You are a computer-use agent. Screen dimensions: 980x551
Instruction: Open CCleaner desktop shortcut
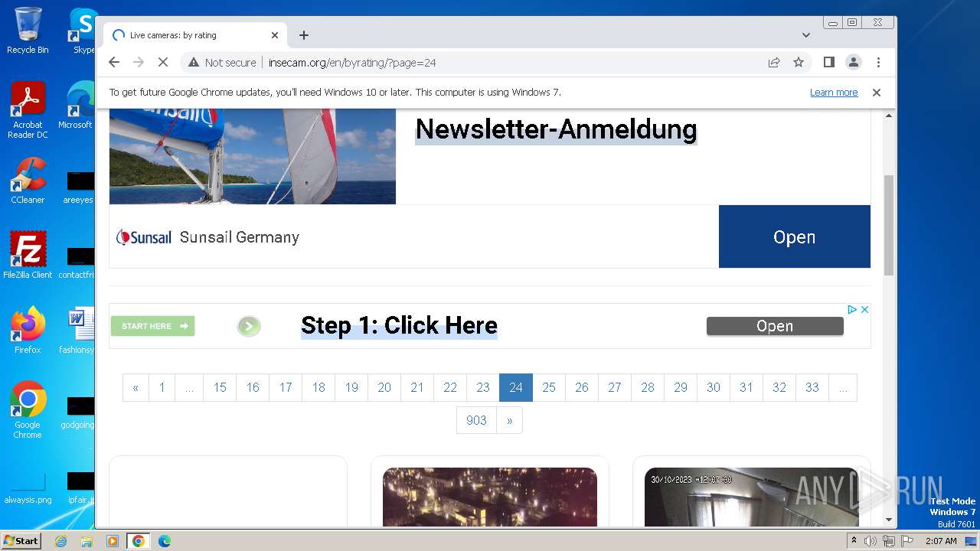(x=28, y=181)
